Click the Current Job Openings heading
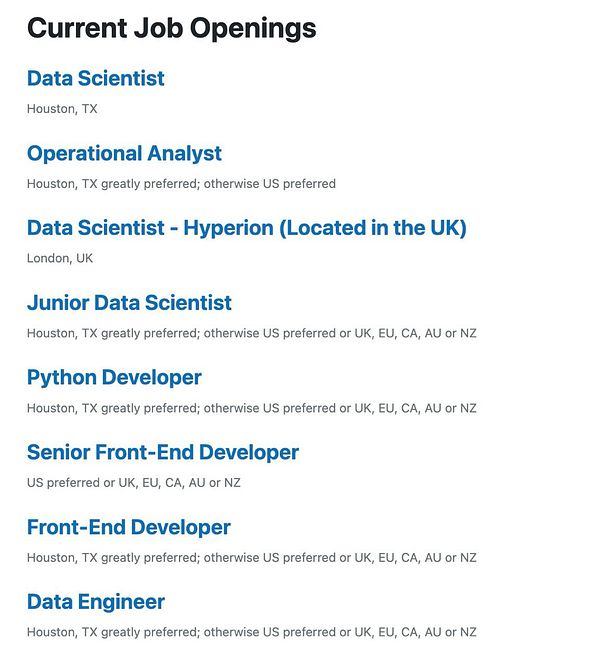Viewport: 600px width, 666px height. 171,28
